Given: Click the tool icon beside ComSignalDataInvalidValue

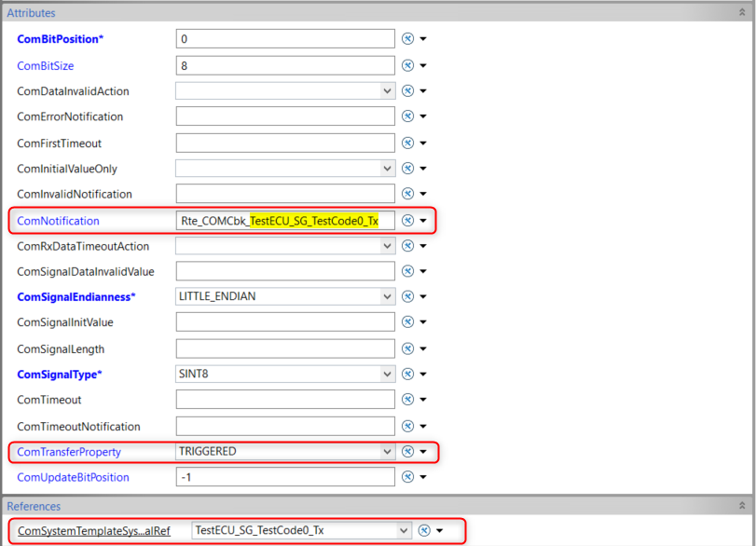Looking at the screenshot, I should click(x=408, y=271).
